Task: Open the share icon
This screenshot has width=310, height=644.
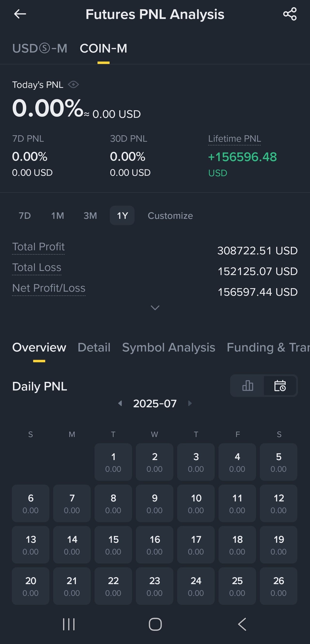Action: (x=290, y=14)
